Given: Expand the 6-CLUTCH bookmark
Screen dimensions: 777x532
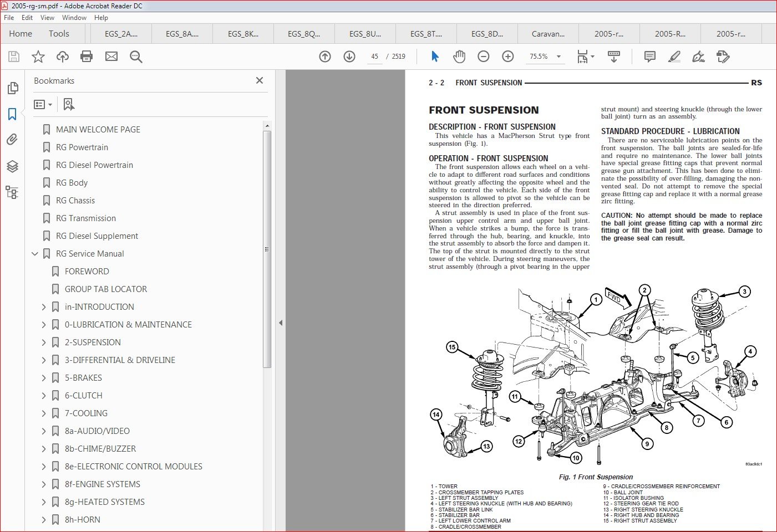Looking at the screenshot, I should pyautogui.click(x=44, y=396).
